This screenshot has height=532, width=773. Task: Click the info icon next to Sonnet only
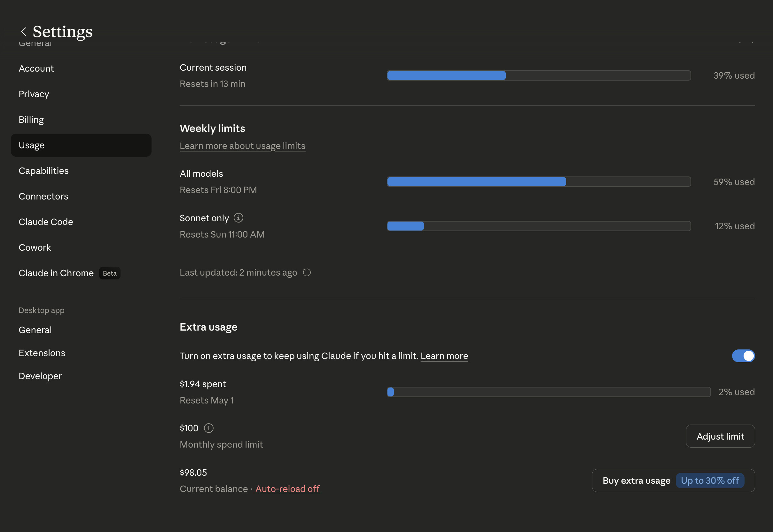(x=238, y=218)
